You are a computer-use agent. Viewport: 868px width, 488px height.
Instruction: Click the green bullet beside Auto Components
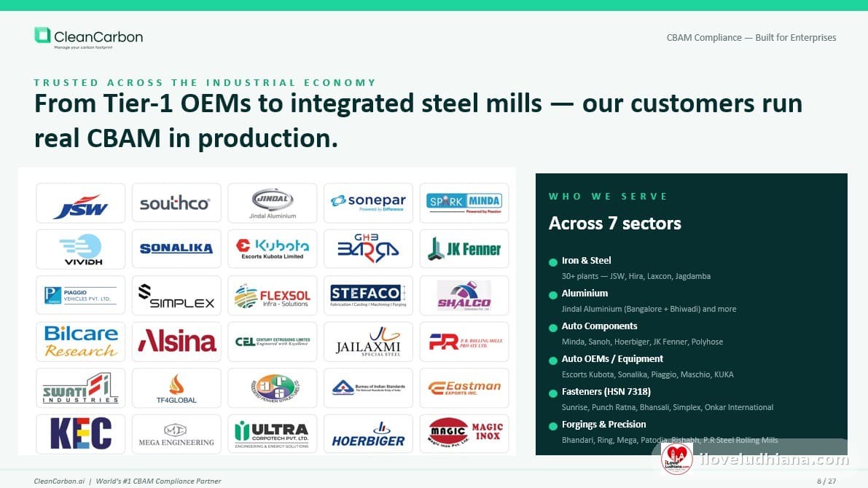[x=552, y=328]
